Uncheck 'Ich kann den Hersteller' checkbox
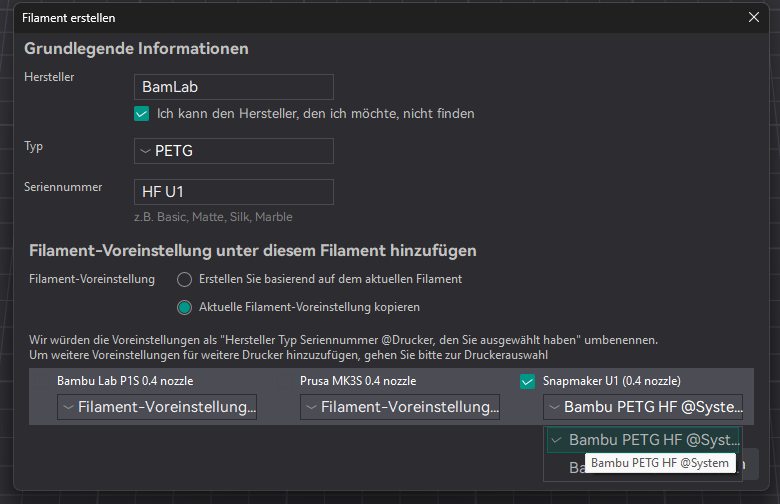 [142, 114]
